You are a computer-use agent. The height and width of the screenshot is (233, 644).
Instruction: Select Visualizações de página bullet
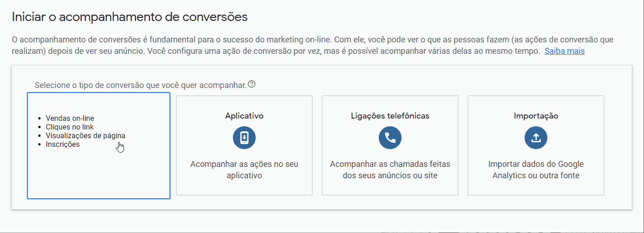[x=85, y=136]
